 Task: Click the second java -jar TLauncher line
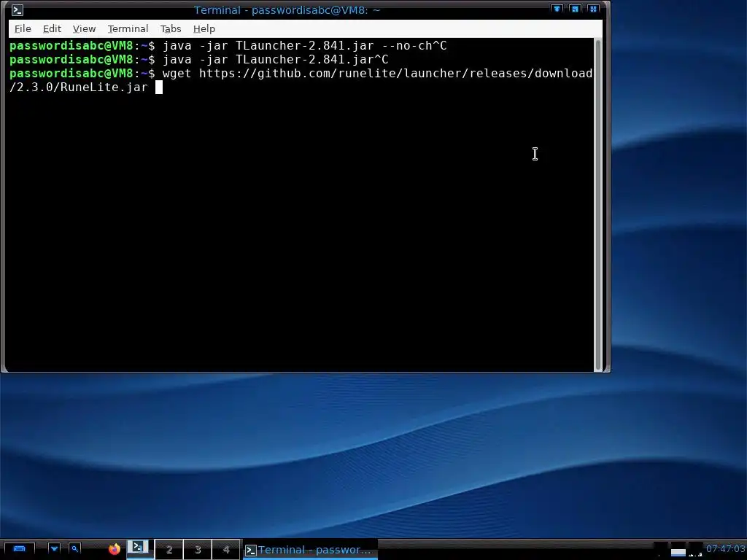coord(275,60)
